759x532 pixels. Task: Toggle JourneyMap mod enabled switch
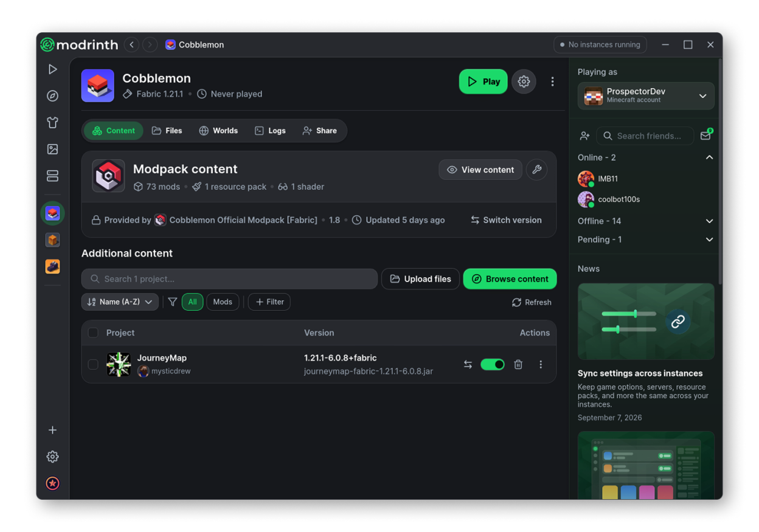point(493,364)
